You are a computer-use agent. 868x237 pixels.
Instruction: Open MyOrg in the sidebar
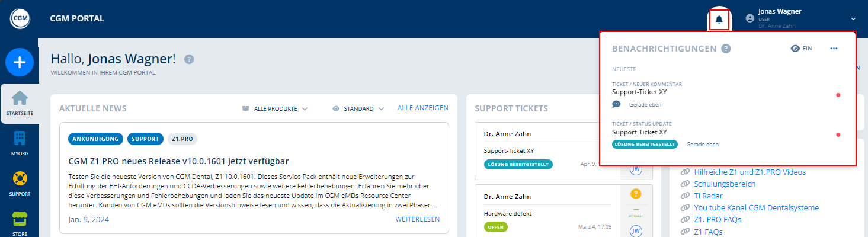(x=20, y=143)
